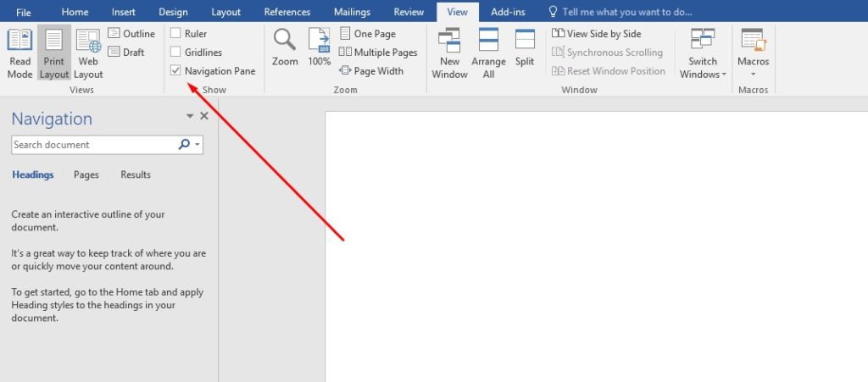Switch to Draft view
868x382 pixels.
pyautogui.click(x=126, y=52)
